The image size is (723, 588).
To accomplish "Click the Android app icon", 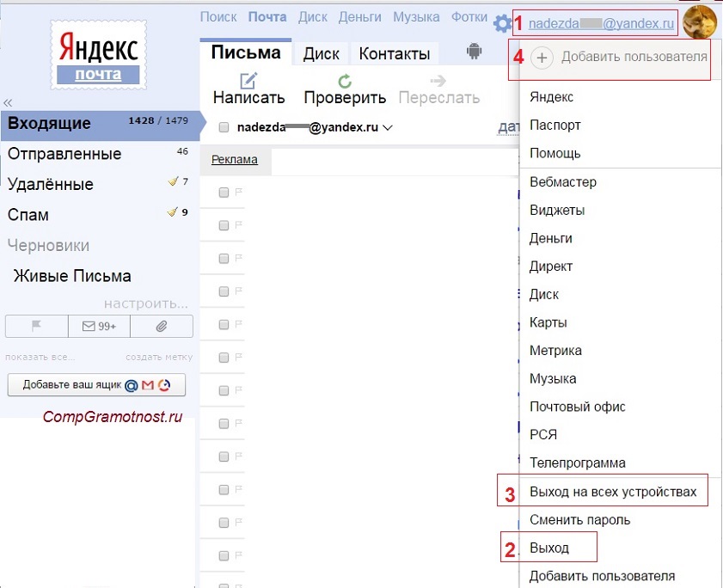I will [474, 51].
